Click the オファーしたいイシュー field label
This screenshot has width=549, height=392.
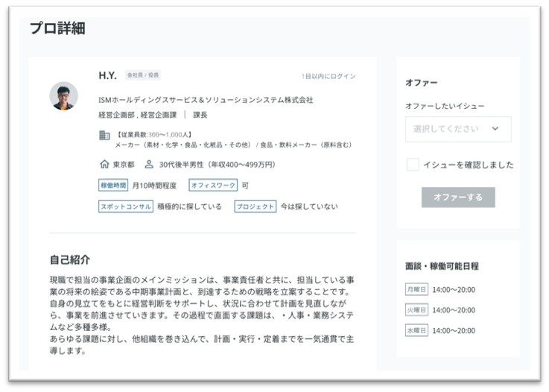445,106
